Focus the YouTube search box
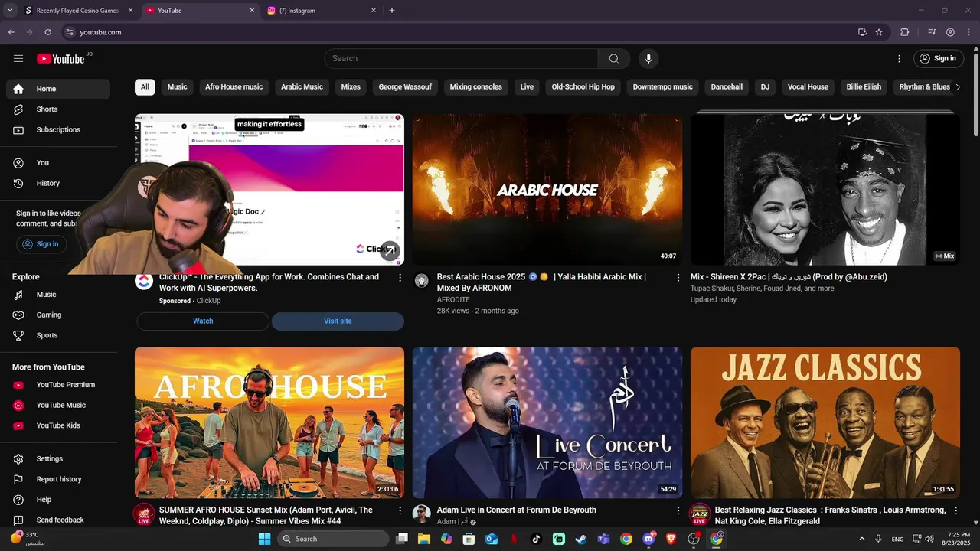Viewport: 980px width, 551px height. coord(461,58)
